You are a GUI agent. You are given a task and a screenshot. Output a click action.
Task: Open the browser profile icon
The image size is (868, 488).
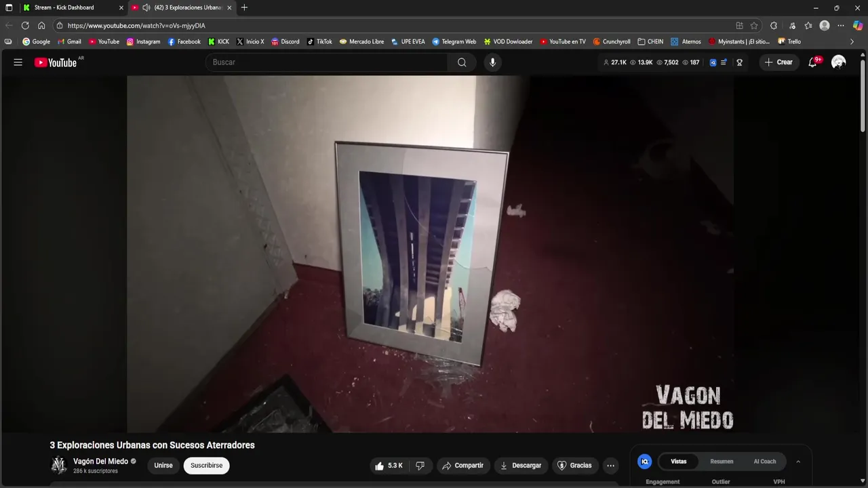pos(825,26)
